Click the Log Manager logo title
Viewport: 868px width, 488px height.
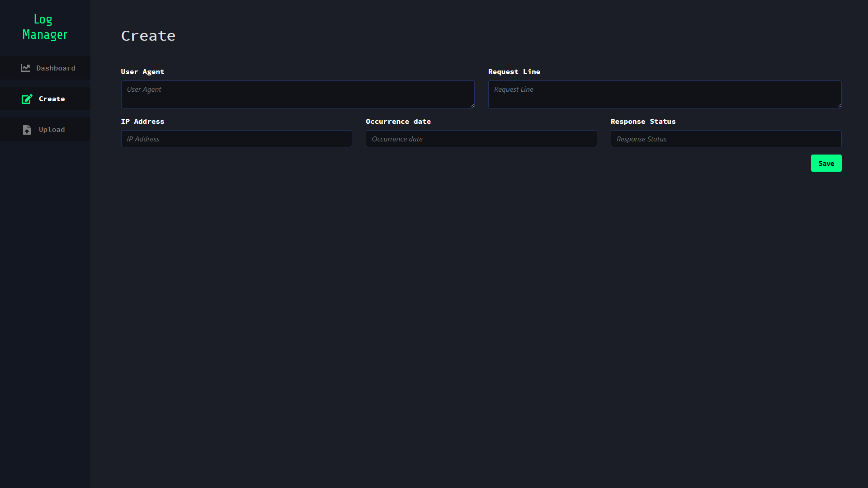(x=45, y=27)
